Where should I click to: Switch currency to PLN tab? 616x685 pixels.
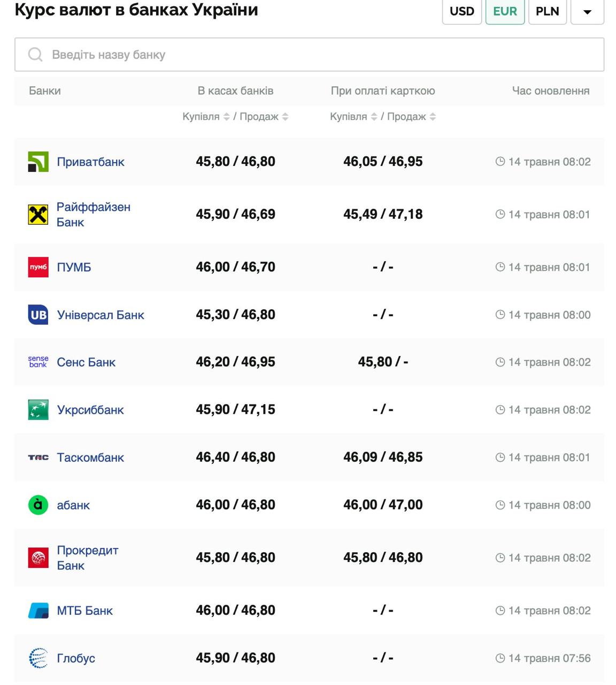pyautogui.click(x=547, y=11)
